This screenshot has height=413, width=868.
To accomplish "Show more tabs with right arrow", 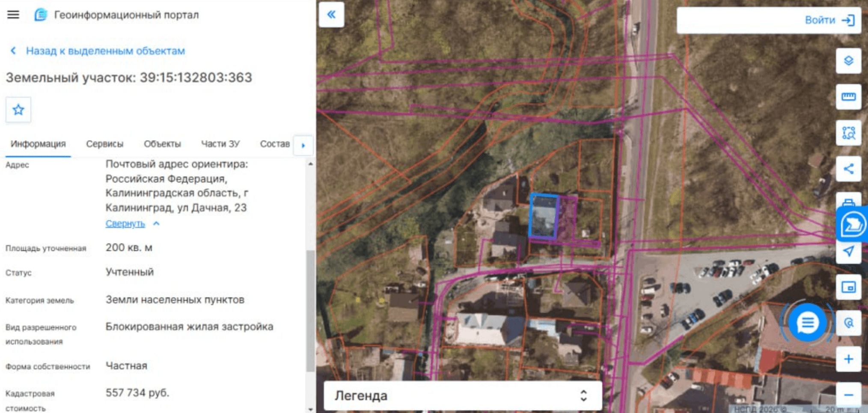I will point(303,145).
